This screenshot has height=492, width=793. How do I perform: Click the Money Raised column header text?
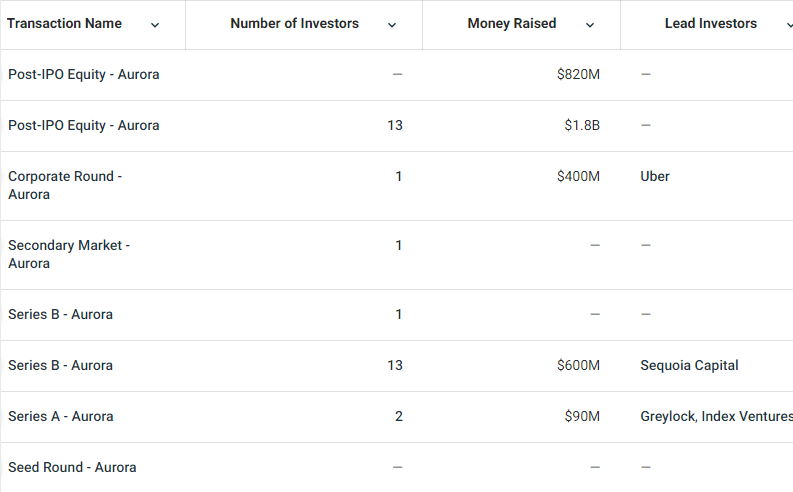tap(512, 23)
